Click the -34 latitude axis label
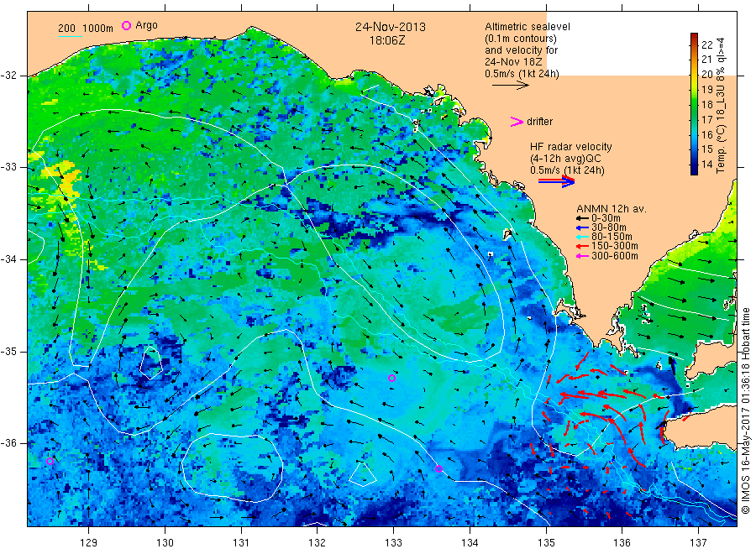Image resolution: width=756 pixels, height=554 pixels. 9,259
